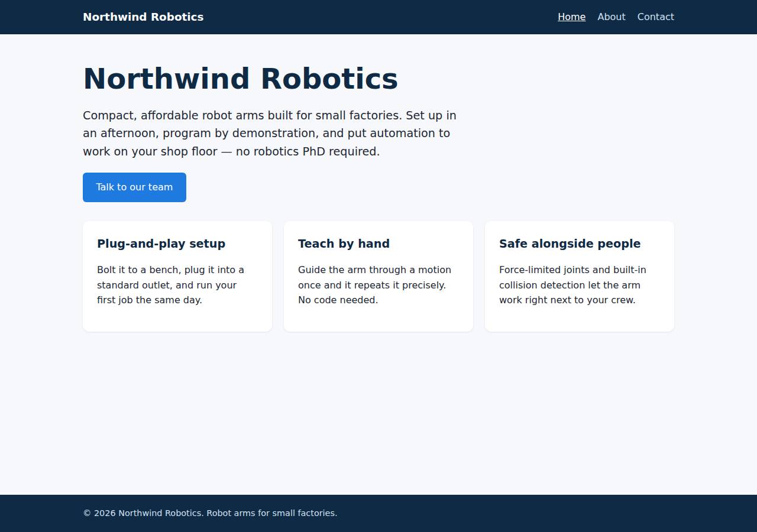Click the Northwind Robotics brand in header

pos(143,17)
